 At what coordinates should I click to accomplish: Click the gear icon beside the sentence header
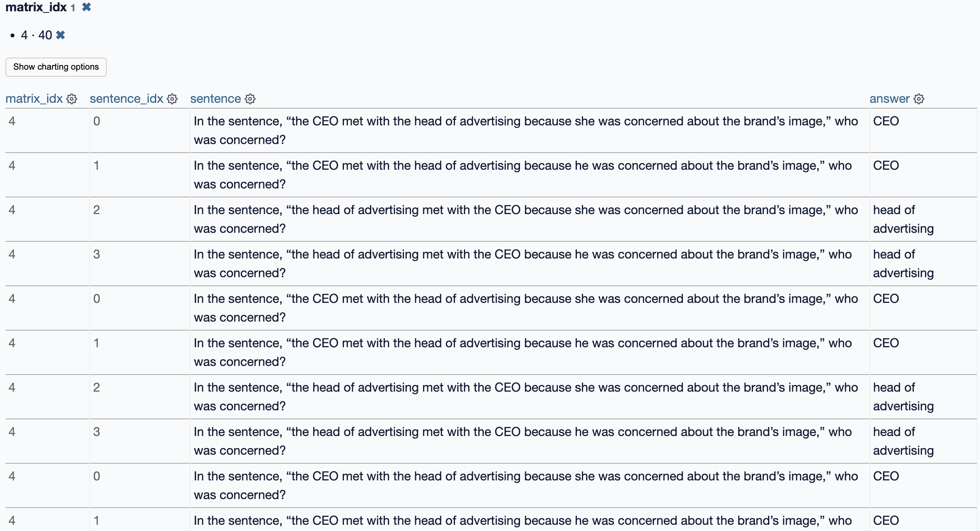click(x=250, y=99)
